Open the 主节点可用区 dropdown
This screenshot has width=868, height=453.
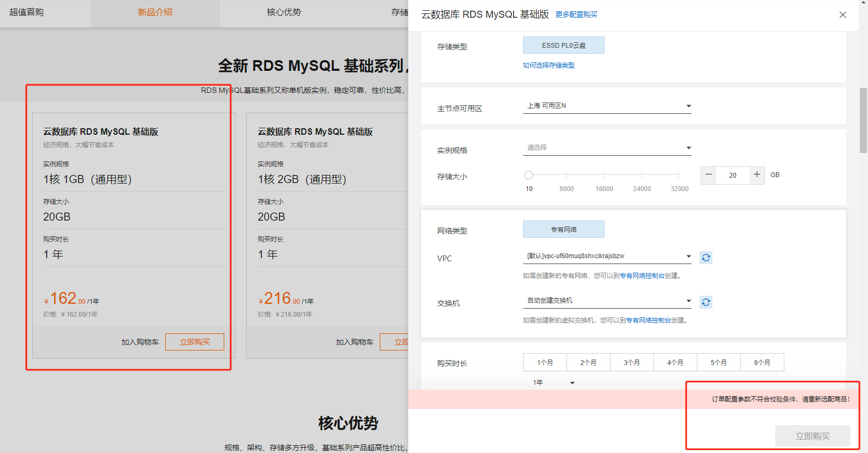607,106
